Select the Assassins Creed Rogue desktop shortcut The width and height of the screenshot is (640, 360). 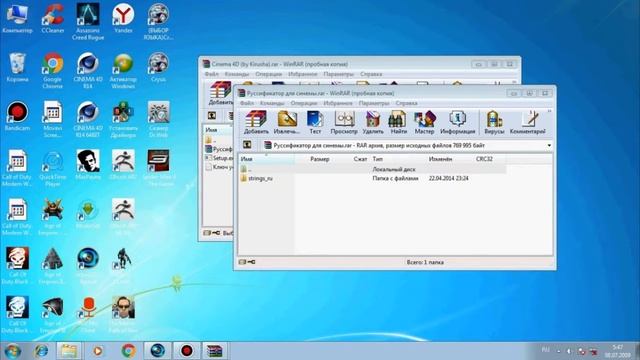coord(88,21)
